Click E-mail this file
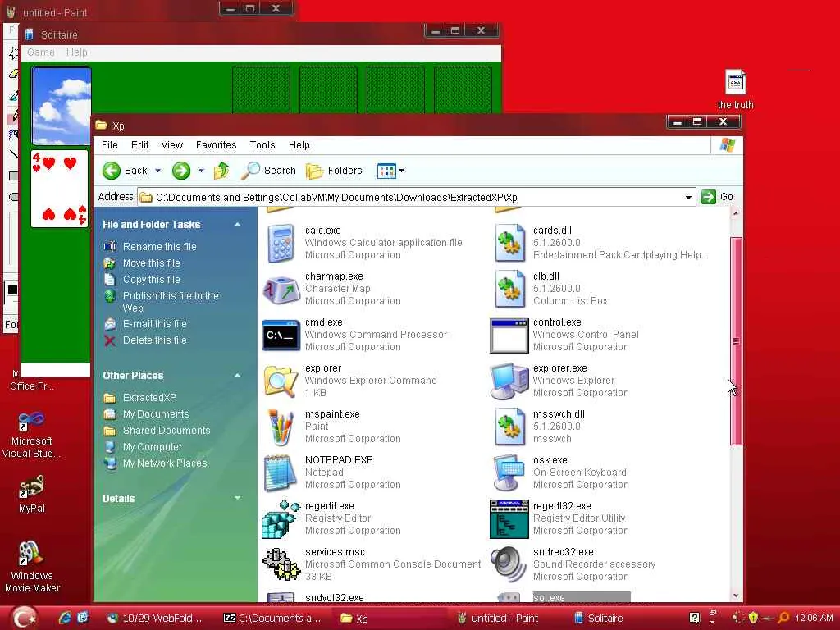Viewport: 840px width, 630px height. click(x=155, y=323)
